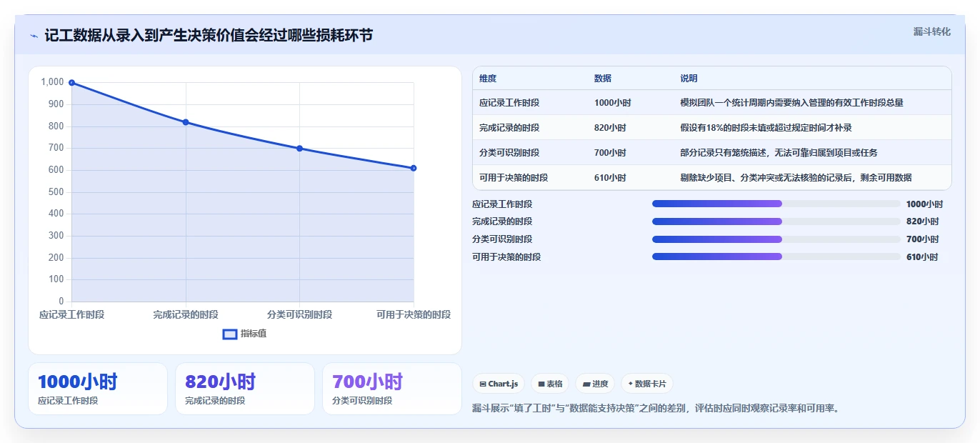Image resolution: width=980 pixels, height=443 pixels.
Task: Click the 1000小时 value beside progress bar
Action: tap(924, 204)
